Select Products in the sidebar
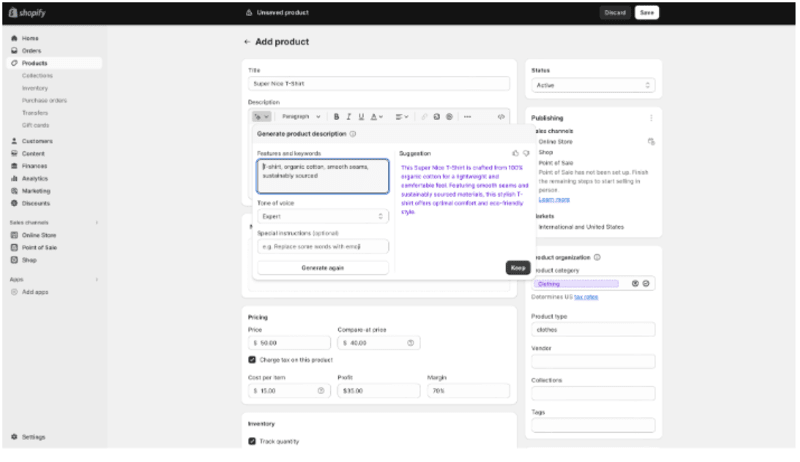 tap(54, 63)
